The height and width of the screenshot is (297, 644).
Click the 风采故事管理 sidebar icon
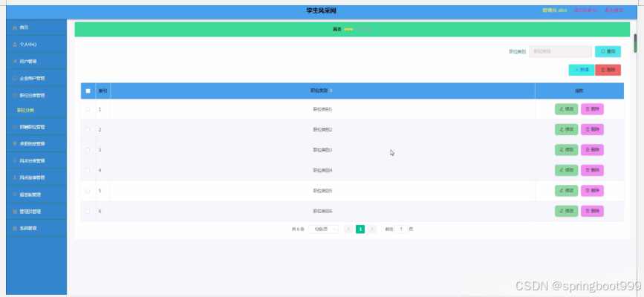click(x=15, y=177)
